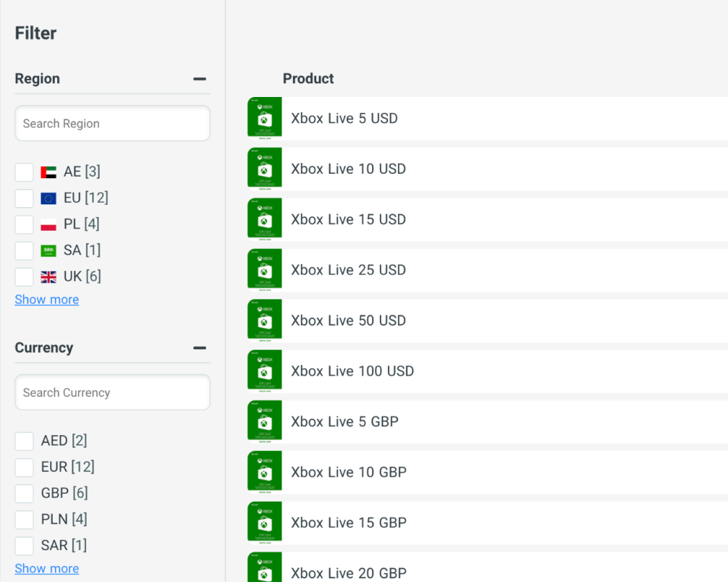Viewport: 728px width, 582px height.
Task: Select the Xbox Live 50 USD product name
Action: point(349,321)
